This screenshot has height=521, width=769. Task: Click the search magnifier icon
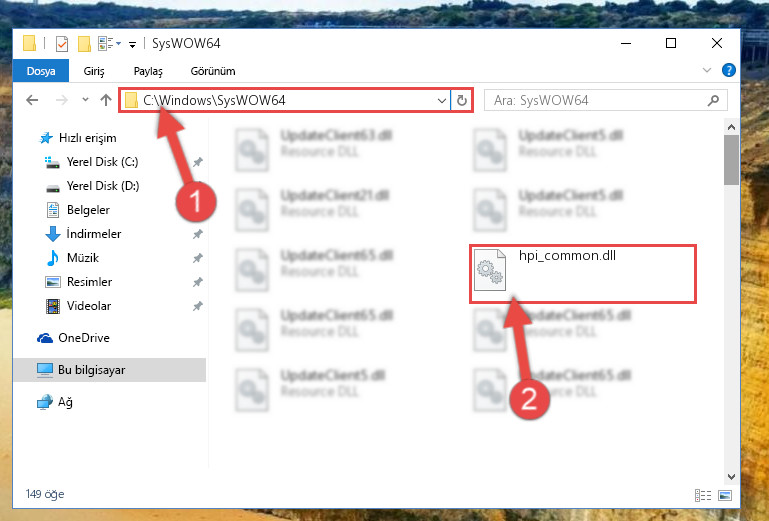tap(713, 101)
